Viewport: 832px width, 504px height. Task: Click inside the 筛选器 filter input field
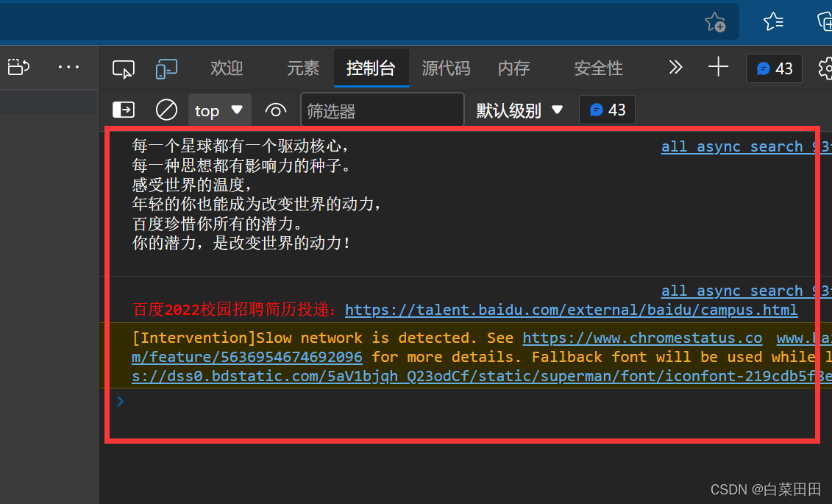tap(383, 110)
